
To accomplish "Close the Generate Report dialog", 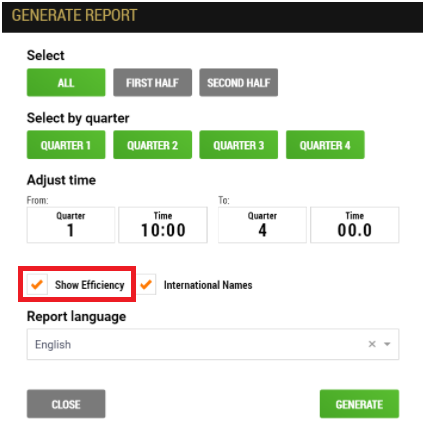I will [x=66, y=404].
